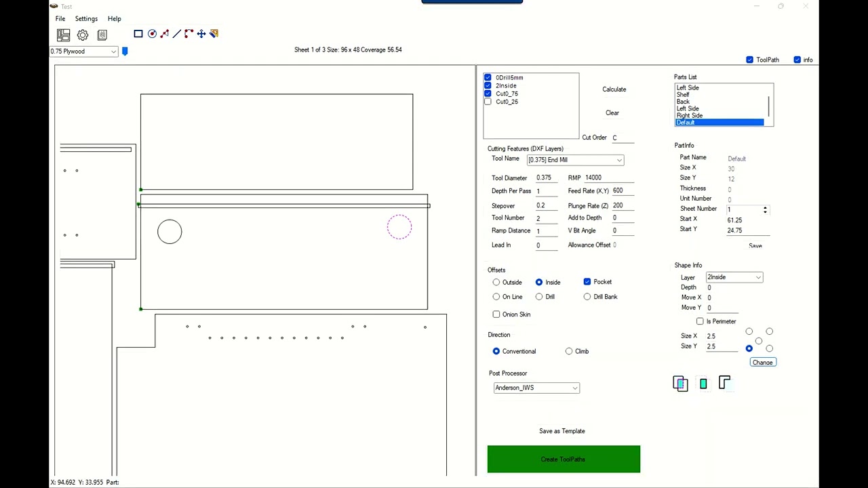Screen dimensions: 868x488
Task: Choose Conventional cutting direction
Action: click(496, 351)
